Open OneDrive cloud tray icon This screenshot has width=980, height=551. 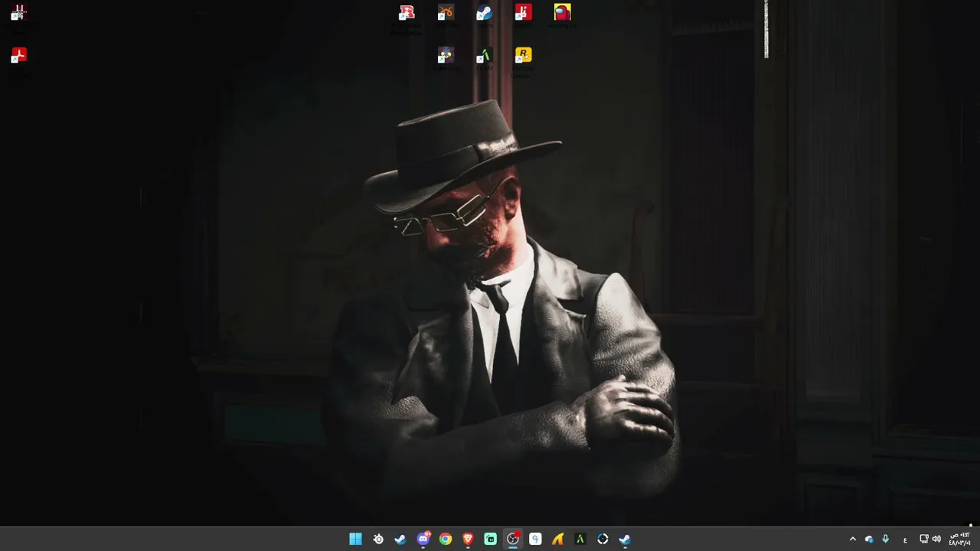[869, 539]
